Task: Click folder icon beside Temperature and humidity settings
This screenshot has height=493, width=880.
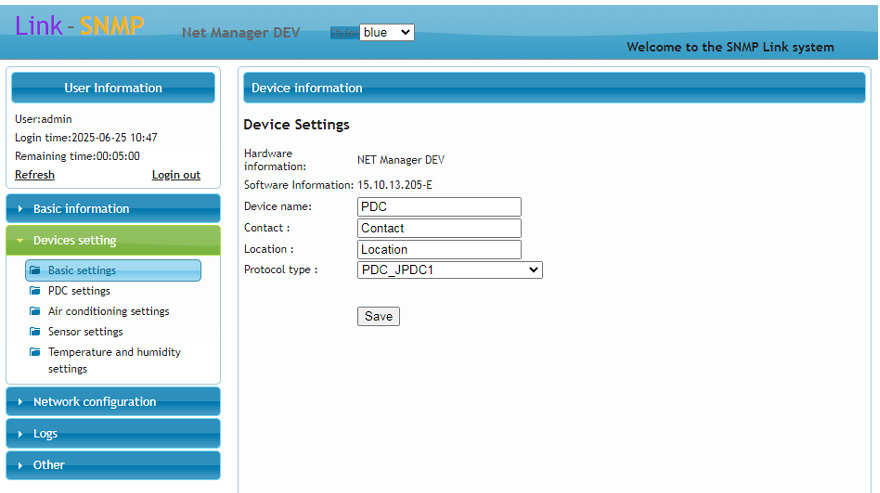Action: point(35,352)
